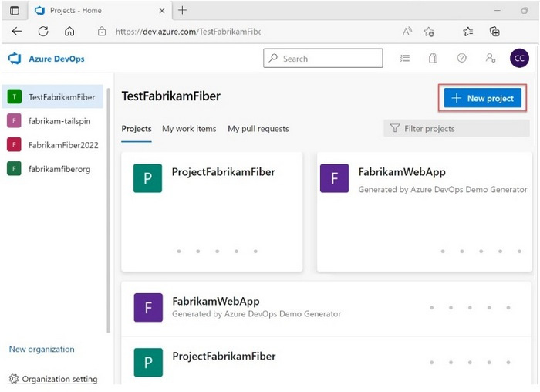Image resolution: width=540 pixels, height=392 pixels.
Task: Open the marketplace shopping bag icon
Action: (x=433, y=58)
